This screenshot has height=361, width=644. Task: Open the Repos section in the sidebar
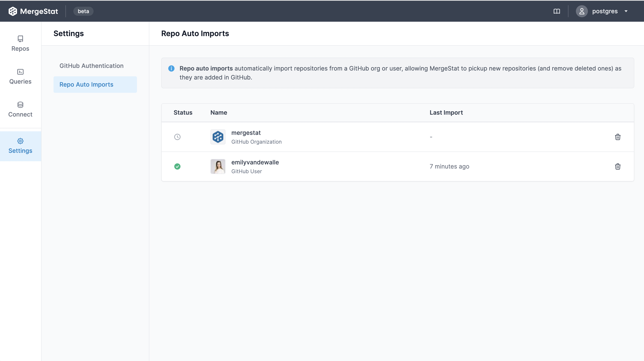[x=20, y=43]
